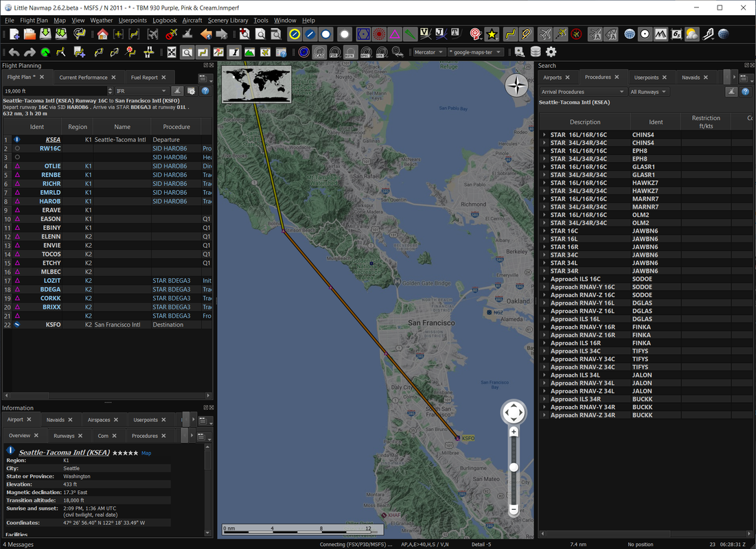Open the Userpoints menu

(133, 20)
